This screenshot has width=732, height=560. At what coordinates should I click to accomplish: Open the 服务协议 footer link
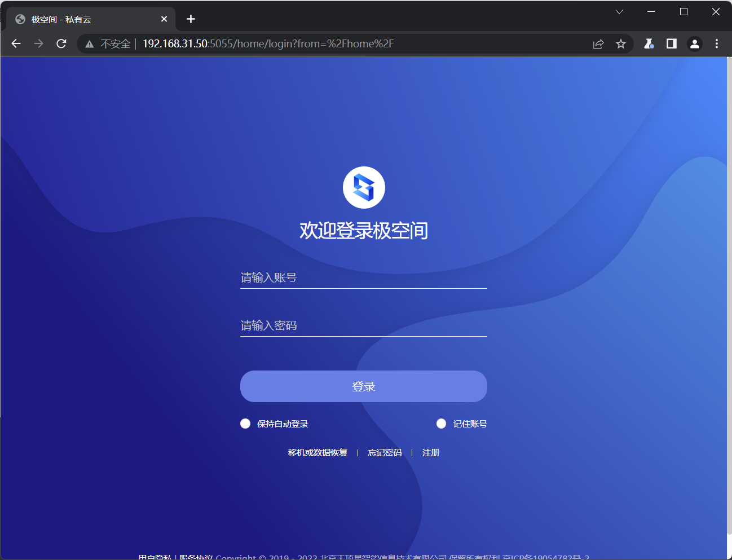tap(196, 557)
